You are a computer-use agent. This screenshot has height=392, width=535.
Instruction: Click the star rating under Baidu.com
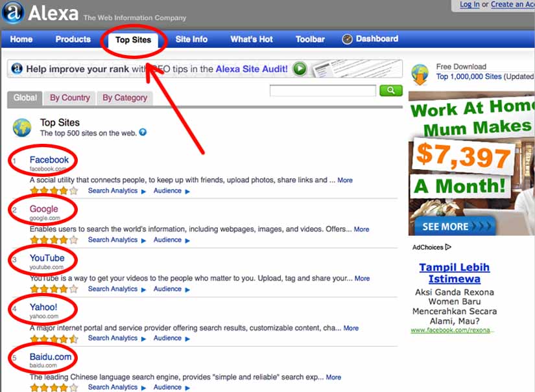pos(54,387)
